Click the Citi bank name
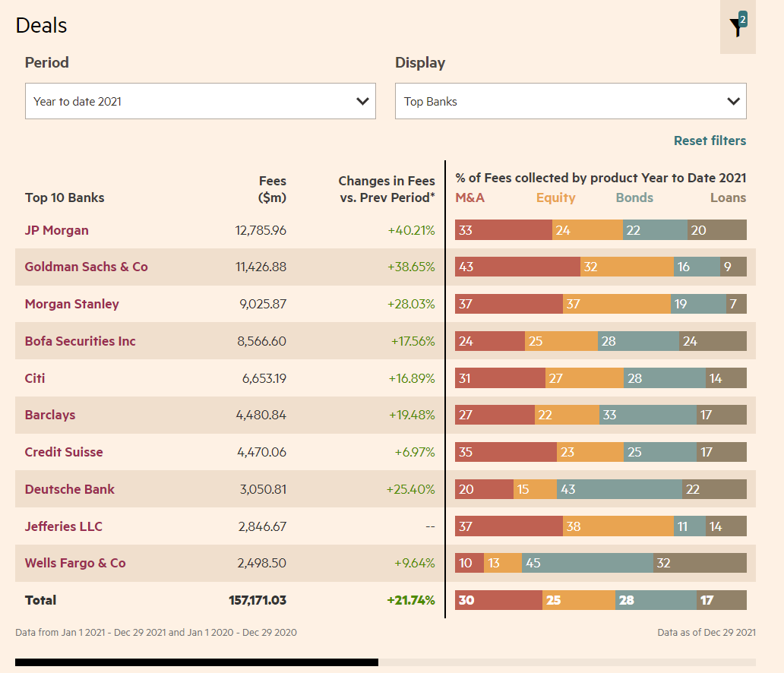 [x=35, y=378]
